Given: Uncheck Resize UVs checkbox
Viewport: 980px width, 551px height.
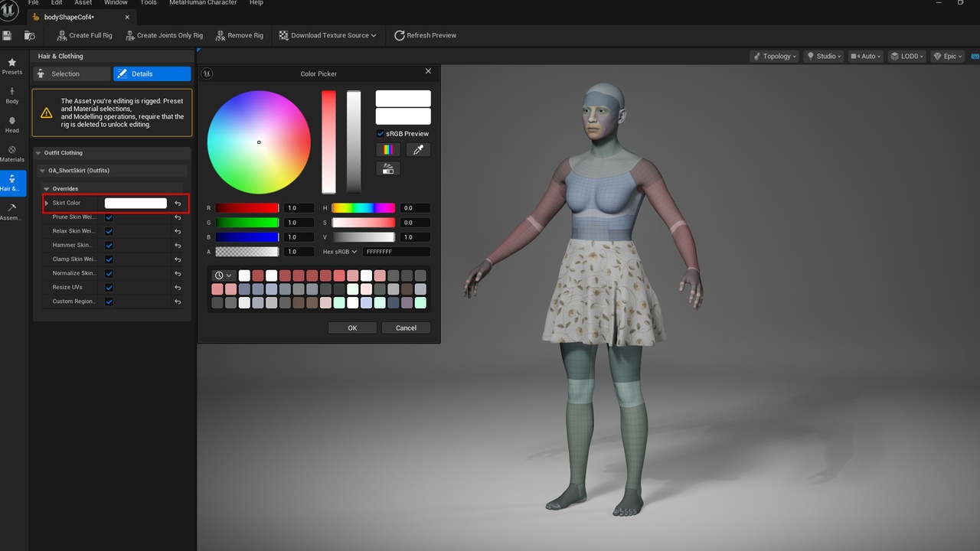Looking at the screenshot, I should (x=109, y=288).
